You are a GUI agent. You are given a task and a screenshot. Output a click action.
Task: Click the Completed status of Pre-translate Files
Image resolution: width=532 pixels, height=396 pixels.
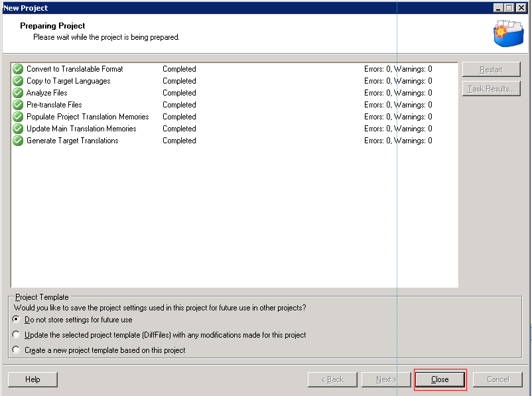pos(179,105)
